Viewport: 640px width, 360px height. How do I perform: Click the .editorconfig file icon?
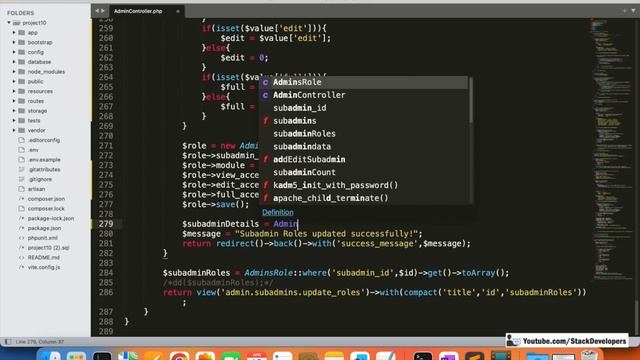click(22, 140)
